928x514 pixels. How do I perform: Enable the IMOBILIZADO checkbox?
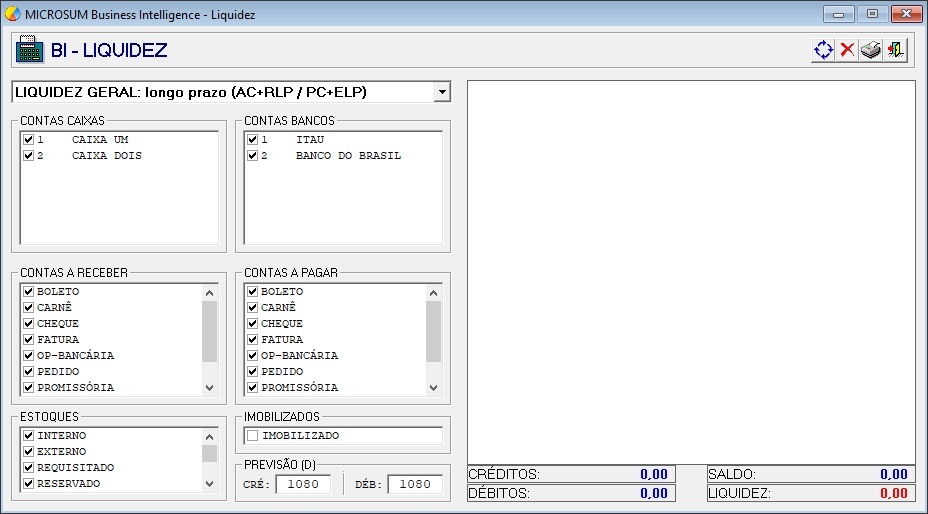tap(253, 436)
